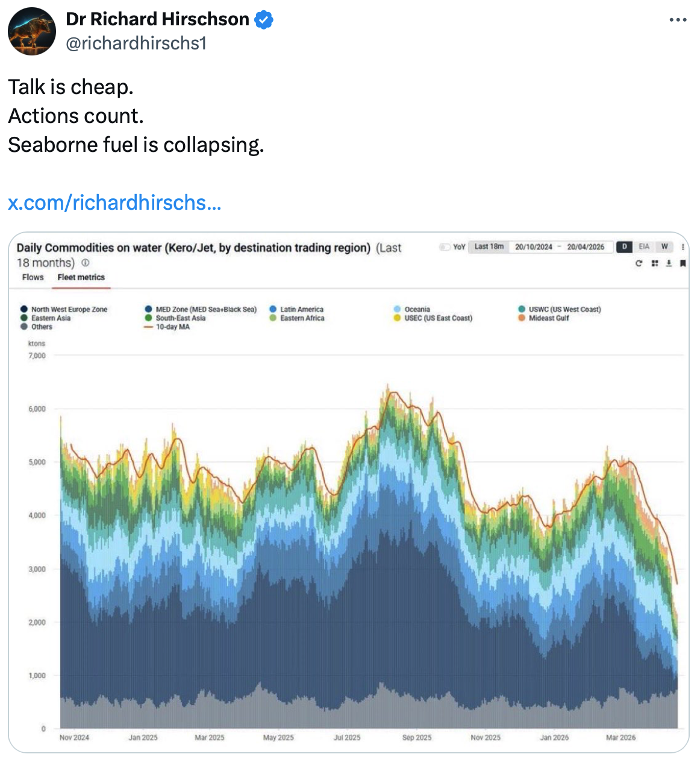Click the refresh chart icon
The height and width of the screenshot is (757, 700).
[x=639, y=263]
